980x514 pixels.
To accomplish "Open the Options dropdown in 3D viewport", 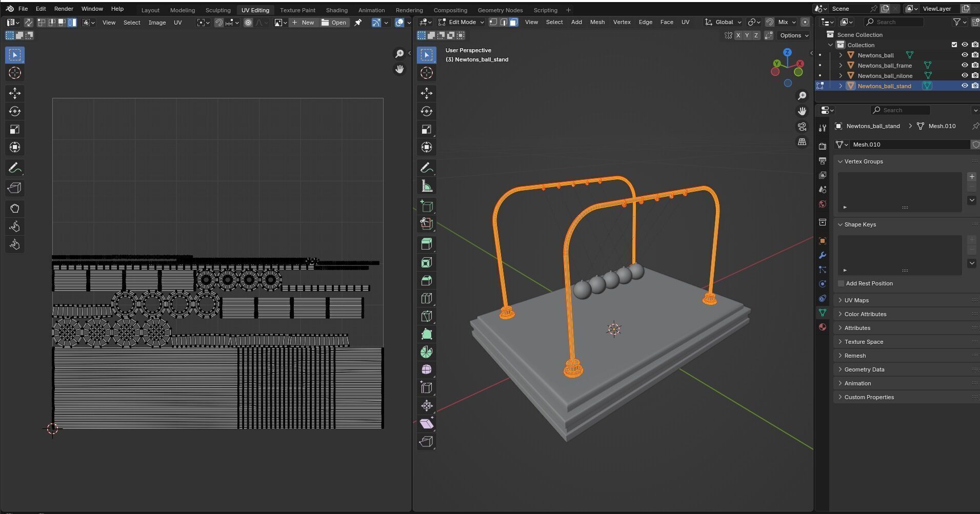I will coord(793,35).
